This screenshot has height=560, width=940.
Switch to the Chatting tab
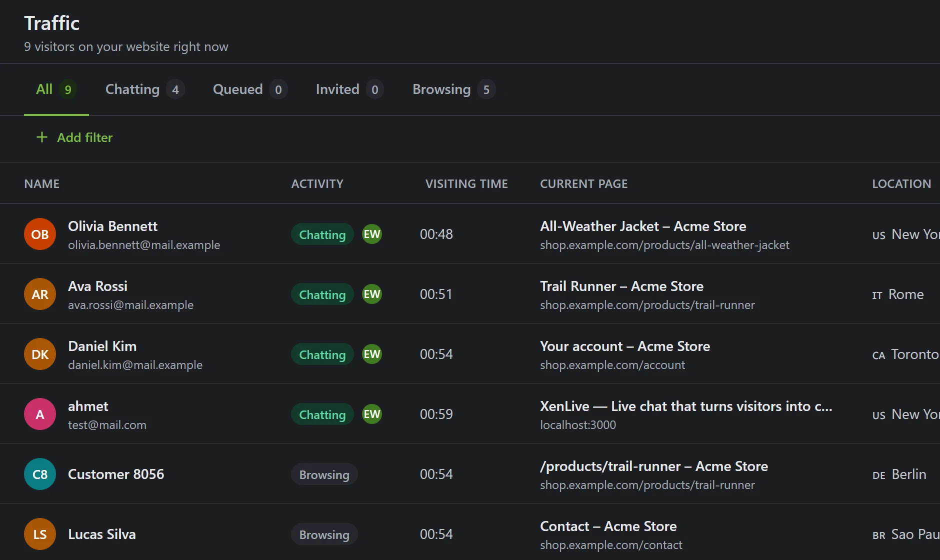(x=145, y=89)
